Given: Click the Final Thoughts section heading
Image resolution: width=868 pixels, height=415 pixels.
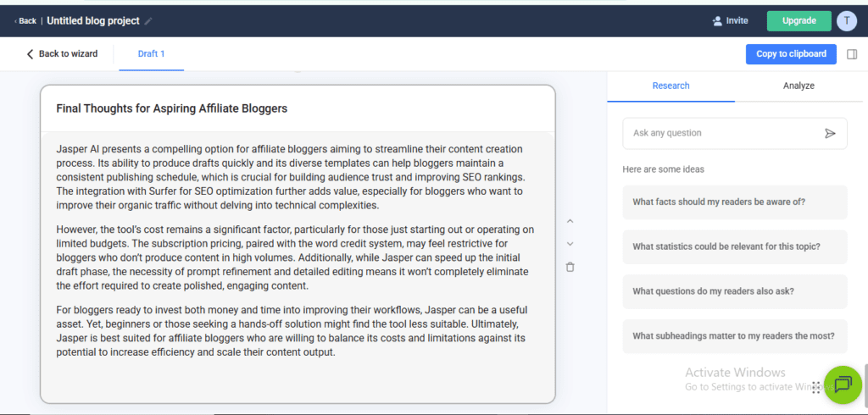Looking at the screenshot, I should coord(171,108).
